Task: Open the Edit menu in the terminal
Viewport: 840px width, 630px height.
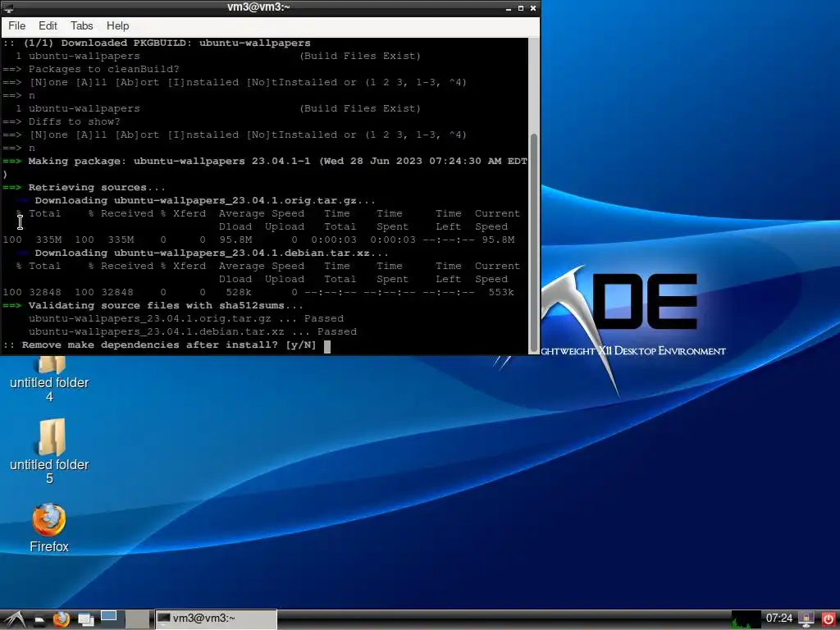Action: coord(48,25)
